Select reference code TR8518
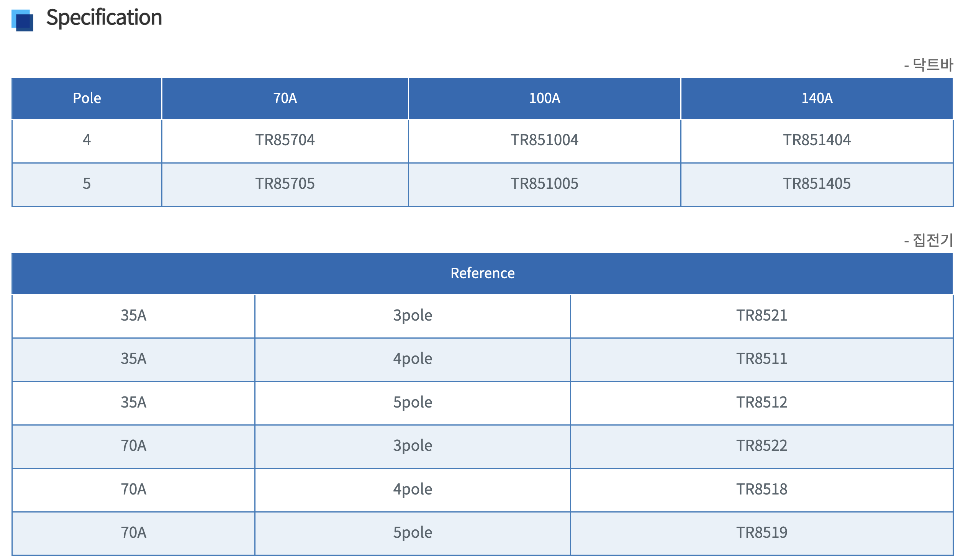Viewport: 963px width, 560px height. (762, 490)
